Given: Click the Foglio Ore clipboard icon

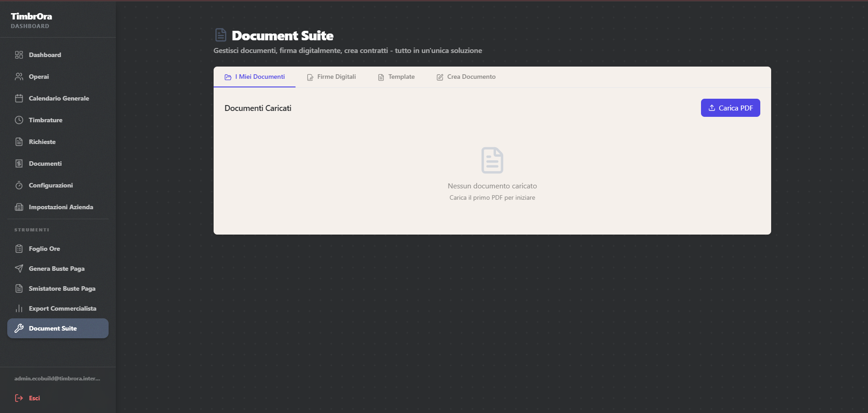Looking at the screenshot, I should [19, 249].
